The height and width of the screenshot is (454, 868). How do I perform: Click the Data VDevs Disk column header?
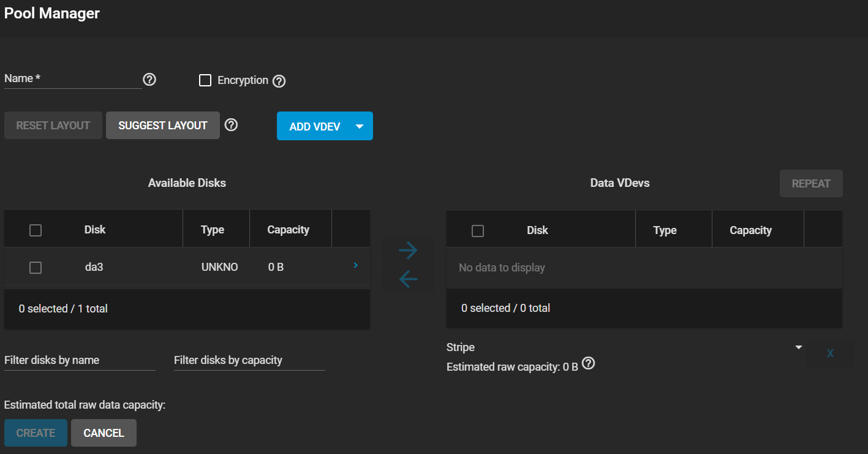tap(537, 230)
